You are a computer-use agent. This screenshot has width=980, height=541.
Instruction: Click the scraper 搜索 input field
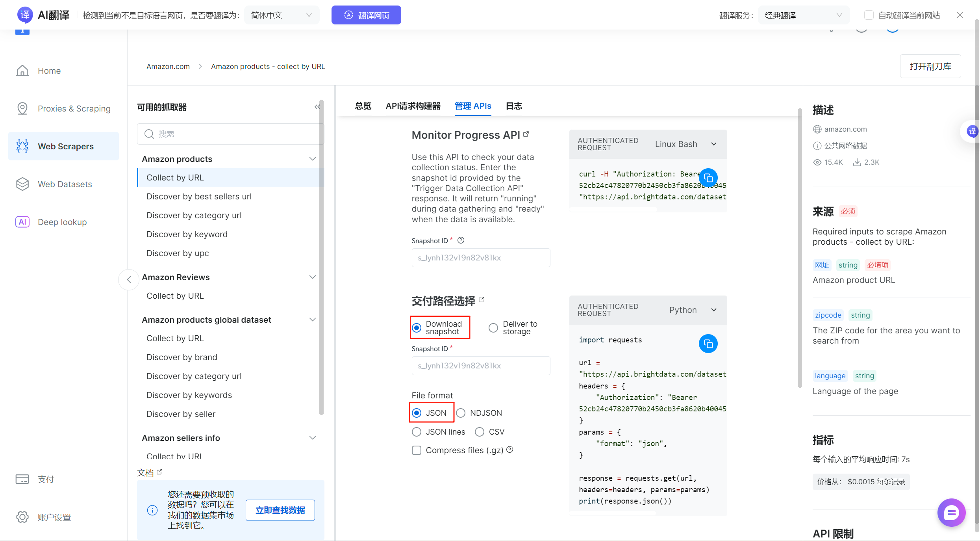[230, 134]
